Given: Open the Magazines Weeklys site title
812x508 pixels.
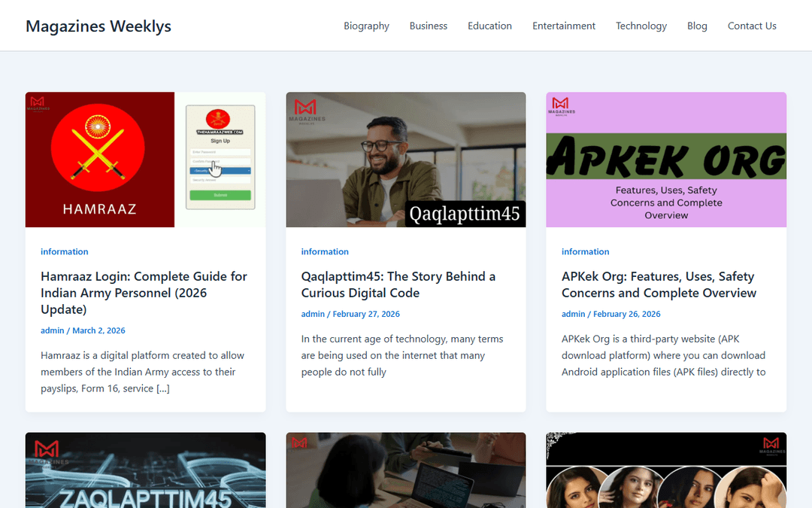Looking at the screenshot, I should tap(98, 26).
